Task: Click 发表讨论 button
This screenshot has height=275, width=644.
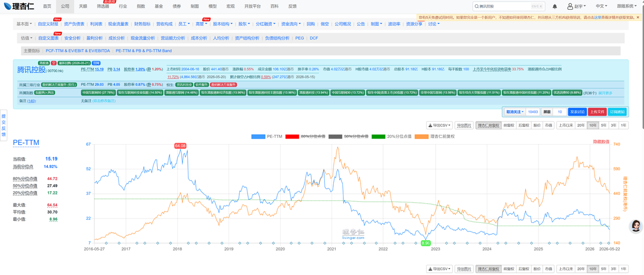Action: point(577,112)
